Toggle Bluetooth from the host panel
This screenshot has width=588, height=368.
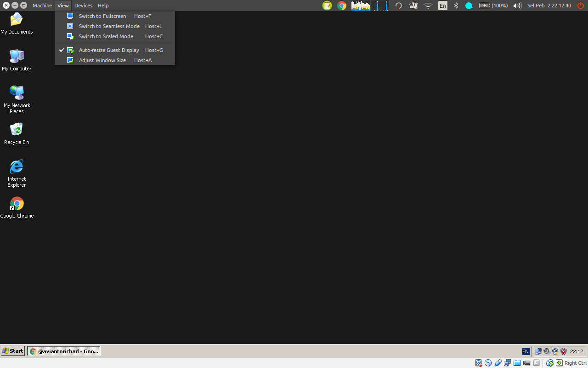456,6
